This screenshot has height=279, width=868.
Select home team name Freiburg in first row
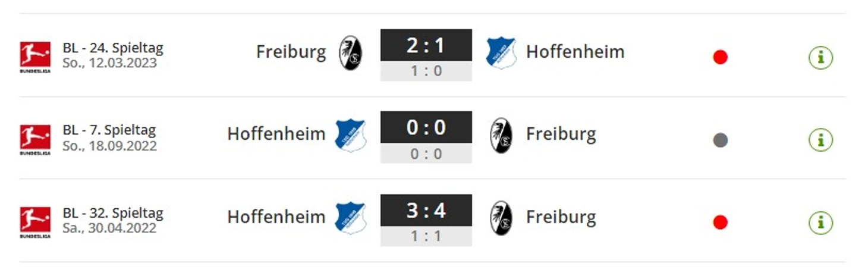pos(291,52)
